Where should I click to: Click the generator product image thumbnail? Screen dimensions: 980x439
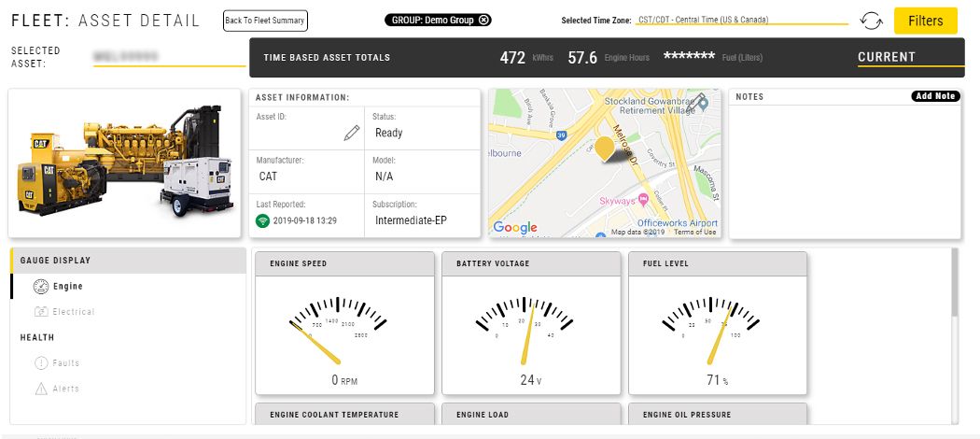pyautogui.click(x=125, y=163)
